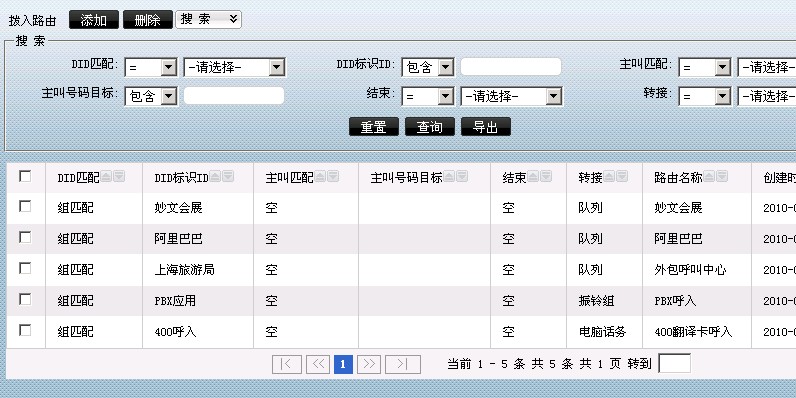Export results with 导出 button
The height and width of the screenshot is (398, 796).
pyautogui.click(x=486, y=127)
